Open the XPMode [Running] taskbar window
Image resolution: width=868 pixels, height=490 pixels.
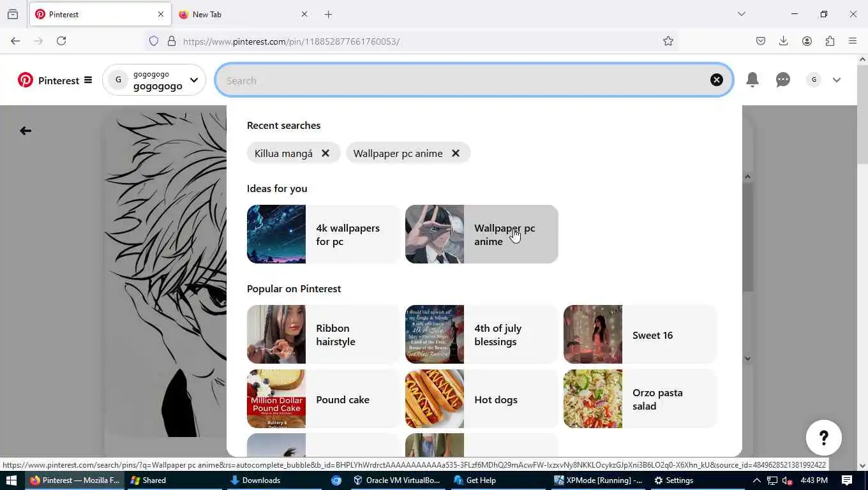click(x=598, y=480)
